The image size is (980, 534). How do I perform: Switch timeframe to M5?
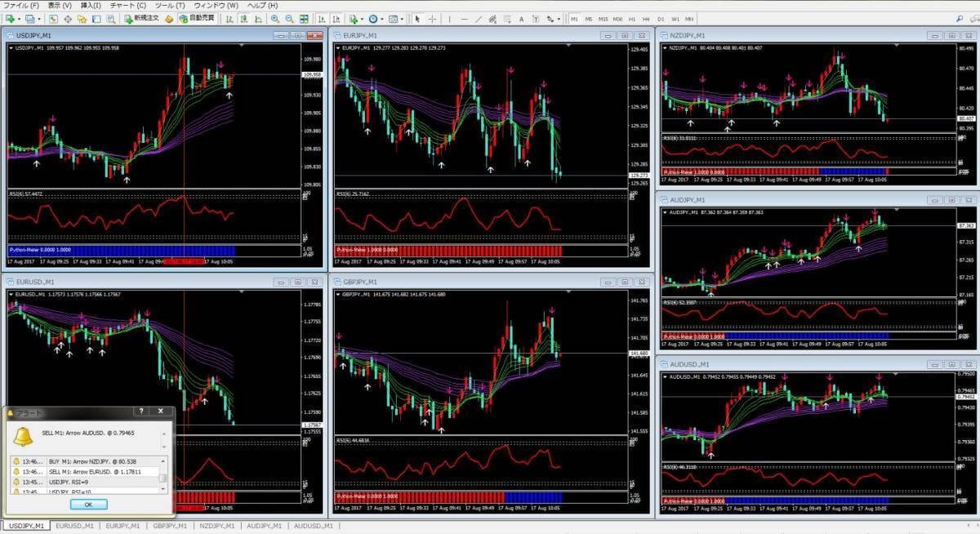point(589,19)
